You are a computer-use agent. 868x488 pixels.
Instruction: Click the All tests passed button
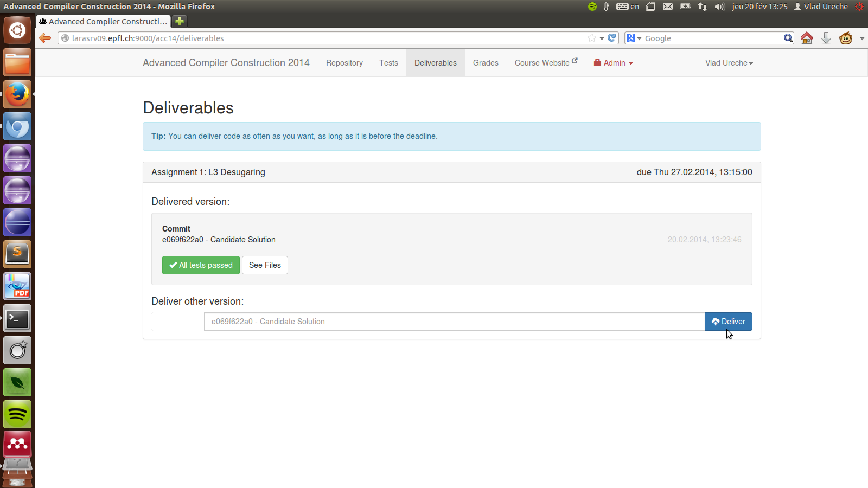pyautogui.click(x=201, y=265)
